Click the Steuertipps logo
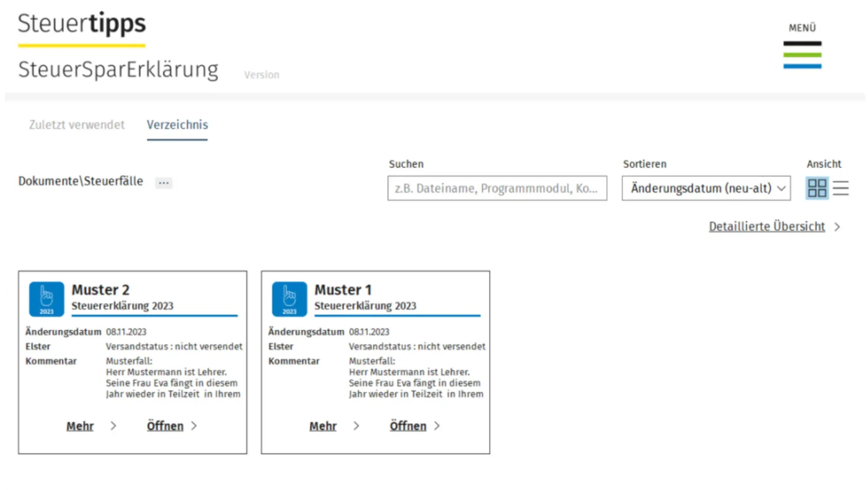Viewport: 868px width, 490px height. pos(82,29)
